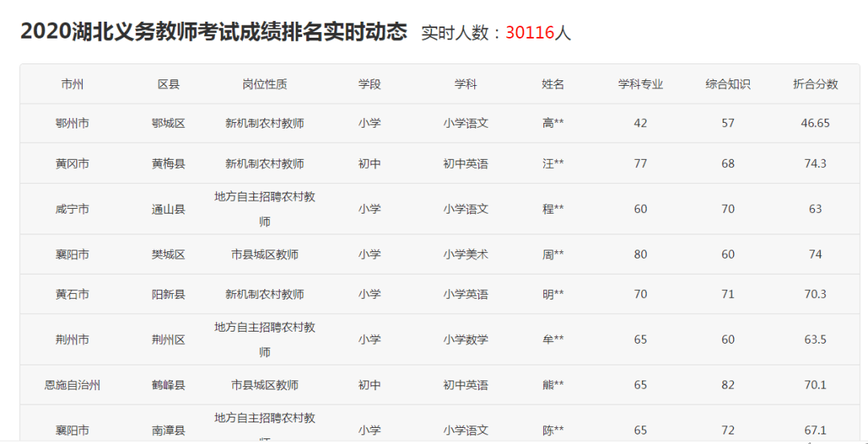Click the 荆州区 cell
This screenshot has width=868, height=444.
tap(168, 340)
